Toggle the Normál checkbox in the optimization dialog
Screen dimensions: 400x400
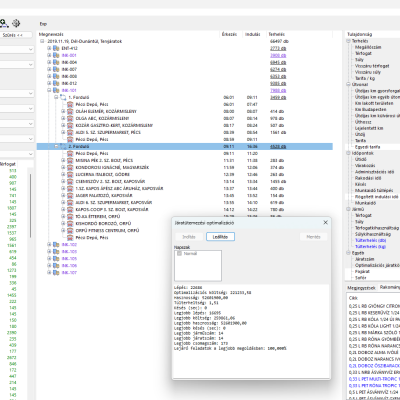click(179, 254)
